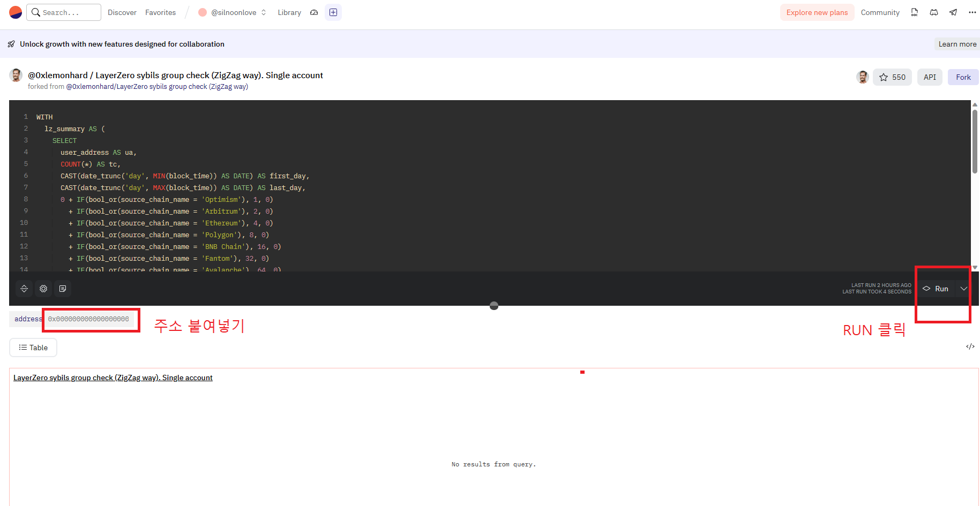This screenshot has height=506, width=980.
Task: Open the forked-from @0xlemonhard query link
Action: pyautogui.click(x=157, y=87)
